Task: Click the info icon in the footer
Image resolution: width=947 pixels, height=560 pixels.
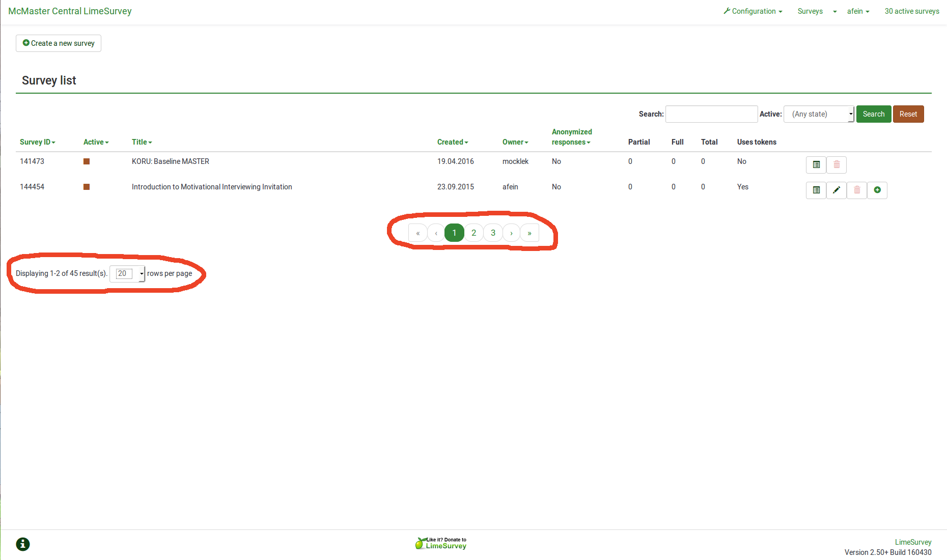Action: click(23, 544)
